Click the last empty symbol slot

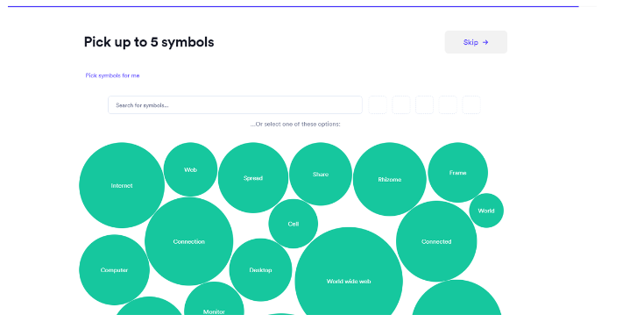click(x=471, y=105)
